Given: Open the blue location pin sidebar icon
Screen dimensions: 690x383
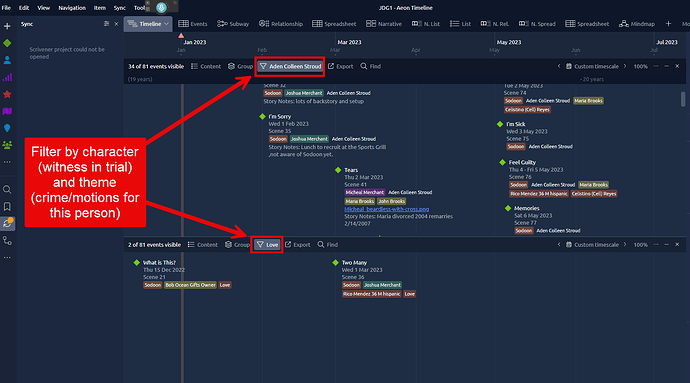Looking at the screenshot, I should click(x=7, y=128).
